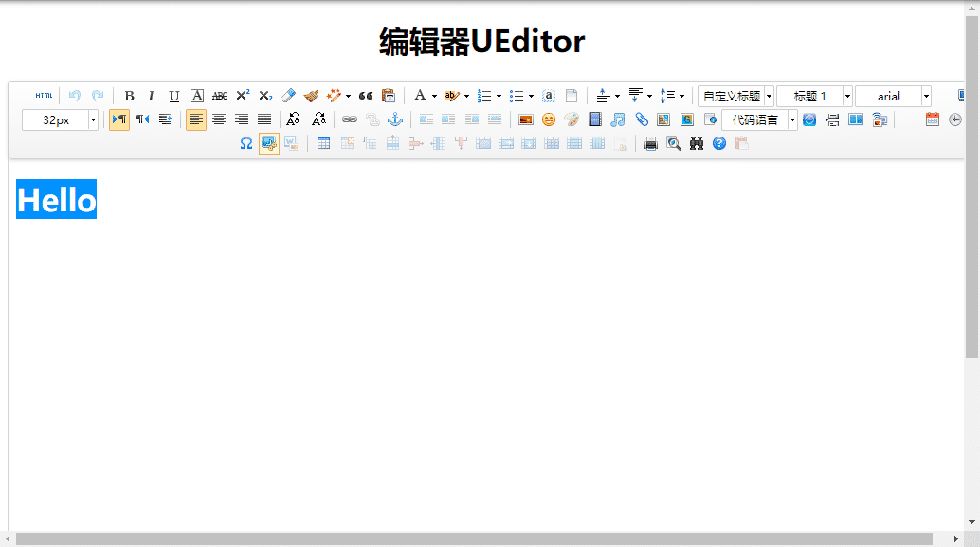980x547 pixels.
Task: Insert music note icon
Action: click(618, 119)
